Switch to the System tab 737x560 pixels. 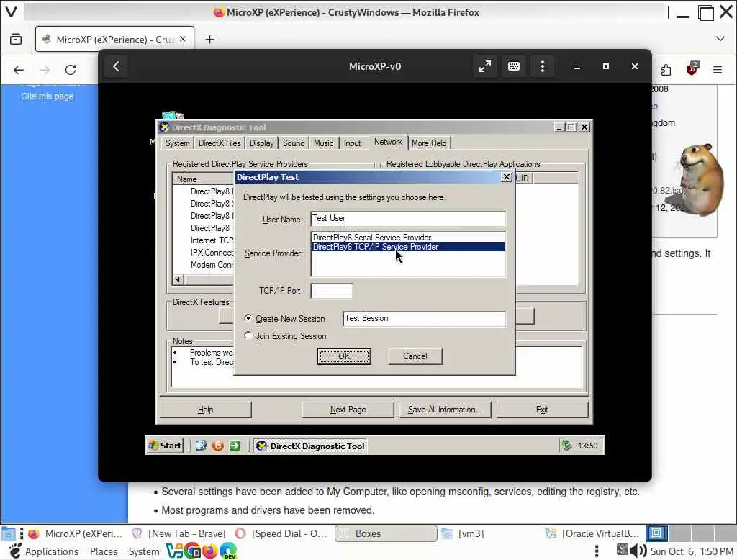[177, 143]
